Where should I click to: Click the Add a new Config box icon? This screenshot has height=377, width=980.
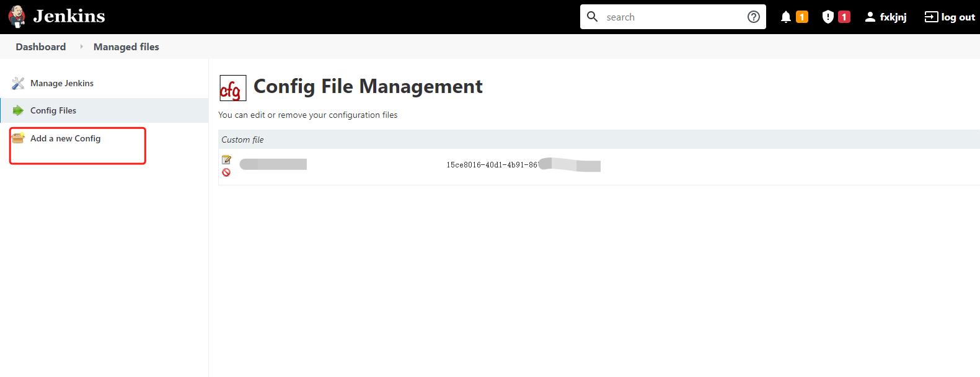[x=18, y=138]
